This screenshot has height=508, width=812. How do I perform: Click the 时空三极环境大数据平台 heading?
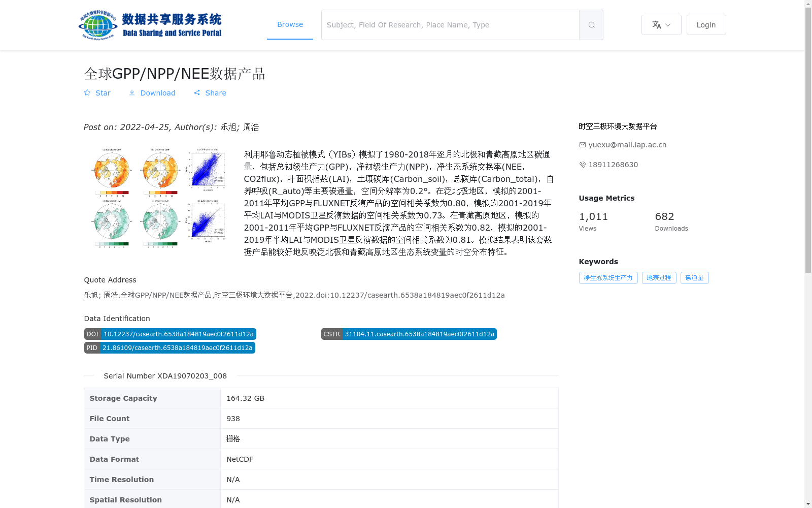coord(618,126)
